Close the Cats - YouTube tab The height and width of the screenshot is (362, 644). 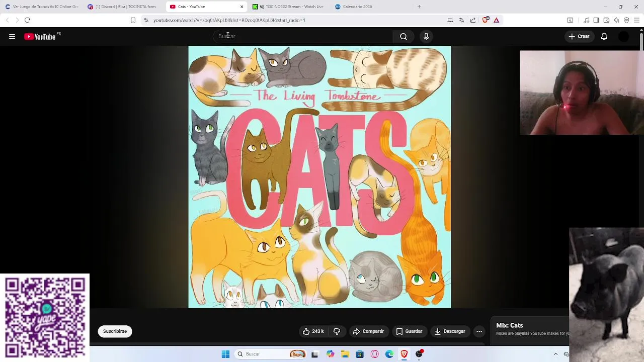tap(242, 7)
